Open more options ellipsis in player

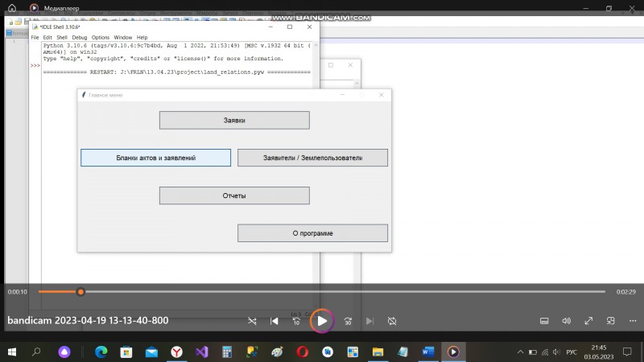coord(633,321)
